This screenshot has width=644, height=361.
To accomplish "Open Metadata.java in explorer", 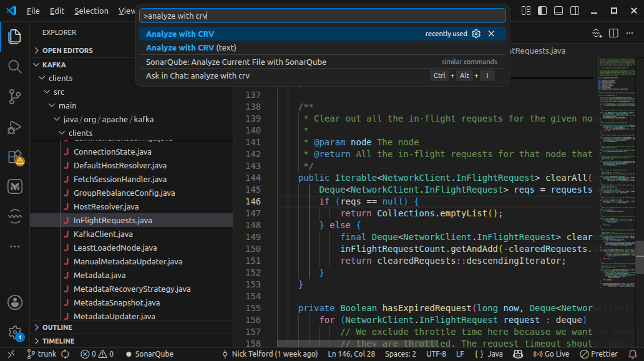I will 132,275.
